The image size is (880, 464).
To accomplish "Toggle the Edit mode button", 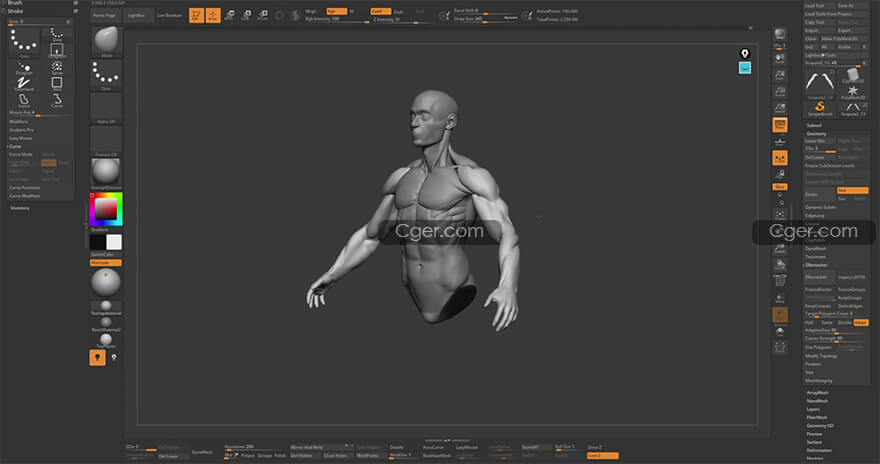I will [x=196, y=16].
